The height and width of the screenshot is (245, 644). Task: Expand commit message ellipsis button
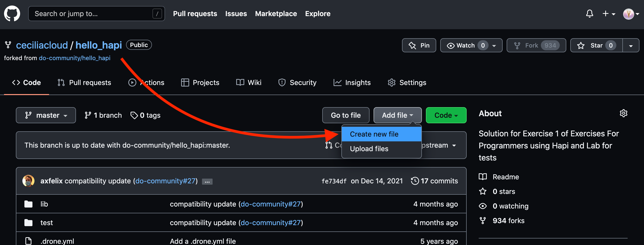[207, 181]
